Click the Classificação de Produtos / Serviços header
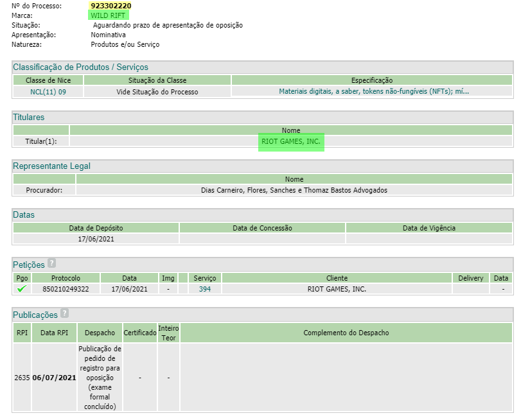 coord(81,67)
